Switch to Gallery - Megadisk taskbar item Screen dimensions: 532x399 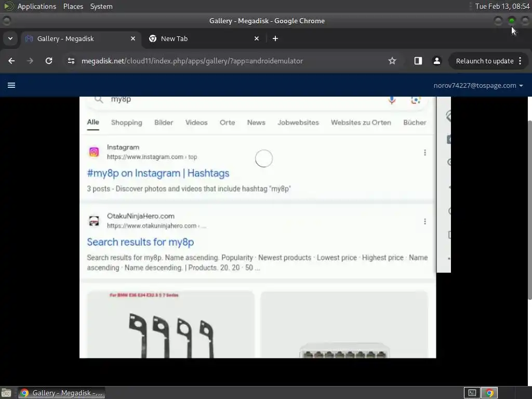click(x=61, y=393)
